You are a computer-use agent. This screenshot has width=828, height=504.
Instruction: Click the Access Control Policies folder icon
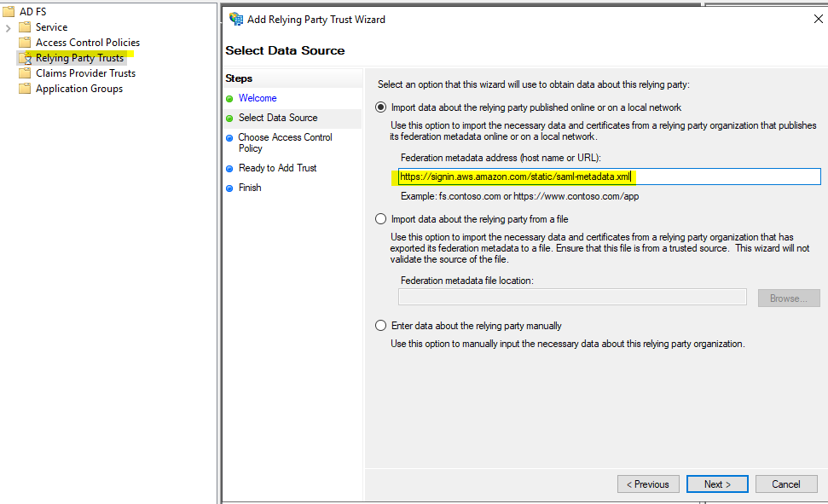tap(25, 43)
